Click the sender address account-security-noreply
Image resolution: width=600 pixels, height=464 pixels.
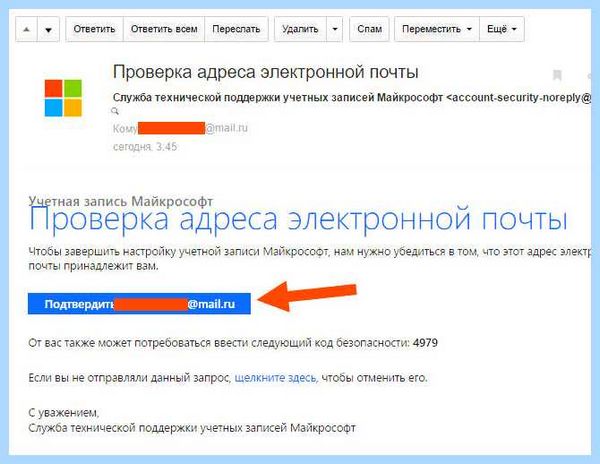pyautogui.click(x=519, y=98)
